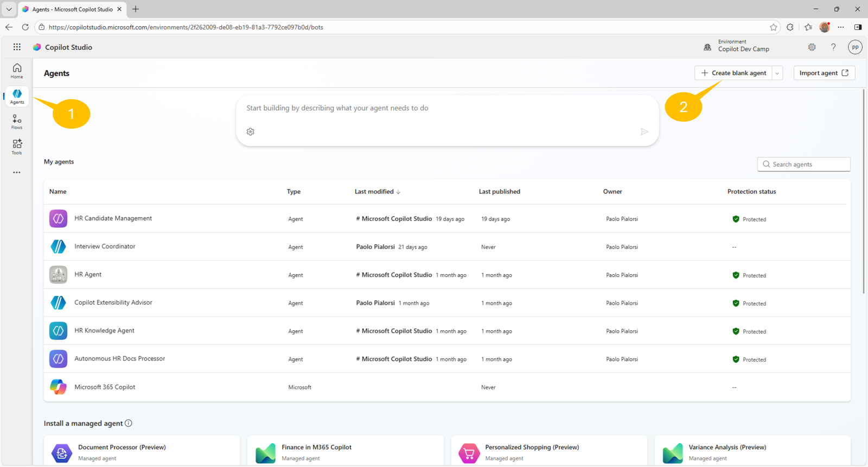This screenshot has height=467, width=868.
Task: Click the info icon beside Install a managed agent
Action: (129, 423)
